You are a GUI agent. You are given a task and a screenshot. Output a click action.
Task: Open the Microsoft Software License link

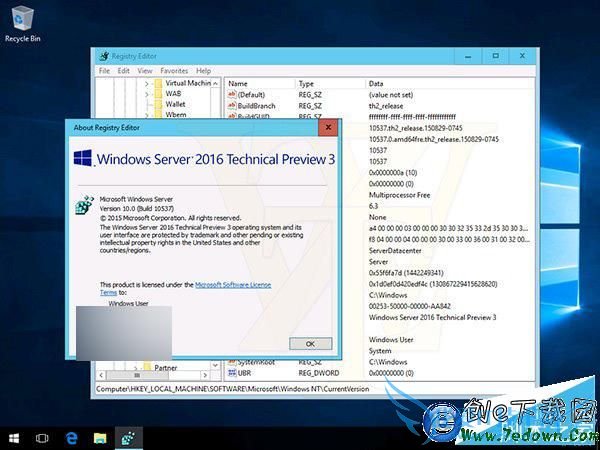coord(233,285)
